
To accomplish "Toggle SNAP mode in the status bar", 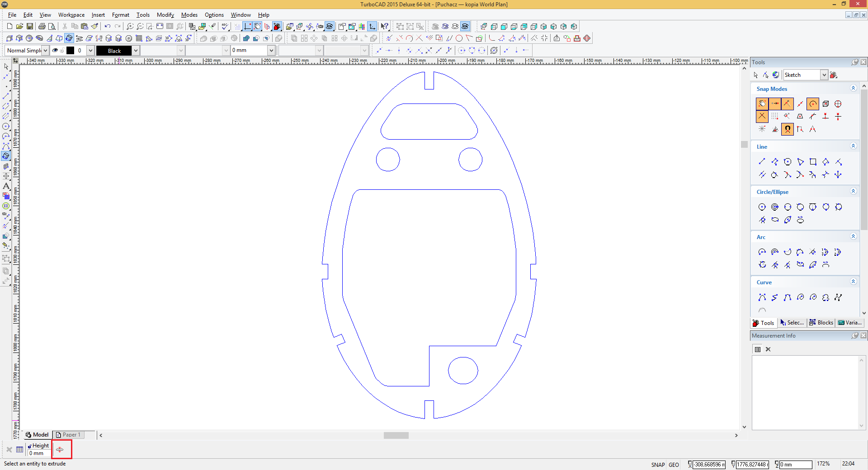I will [x=657, y=465].
